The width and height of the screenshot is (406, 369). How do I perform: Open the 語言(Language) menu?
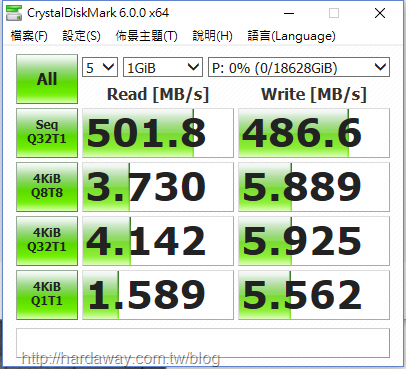click(291, 36)
